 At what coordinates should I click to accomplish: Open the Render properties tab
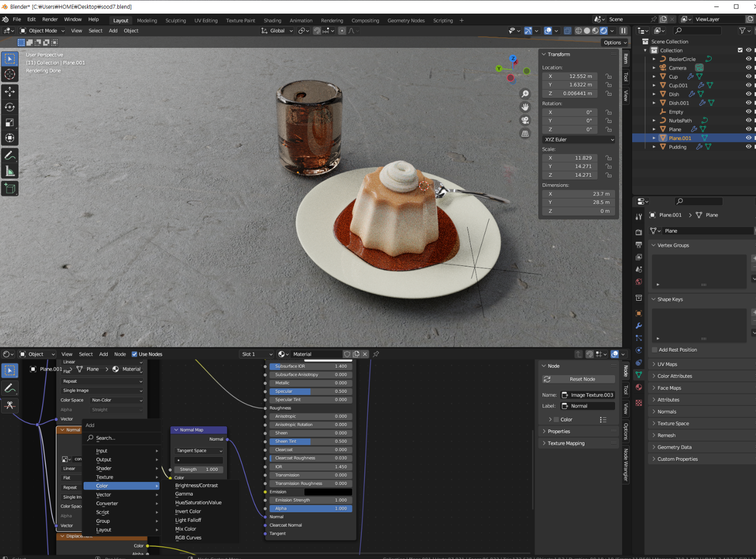coord(639,232)
